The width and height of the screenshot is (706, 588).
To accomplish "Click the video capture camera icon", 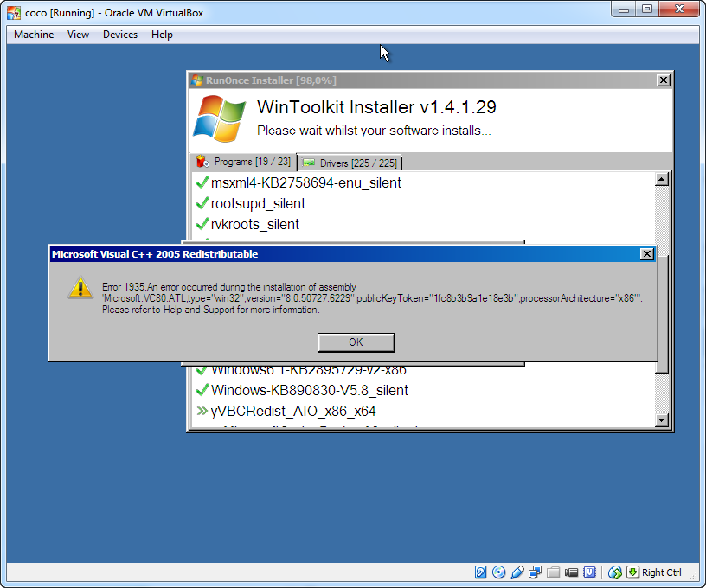I will (571, 572).
